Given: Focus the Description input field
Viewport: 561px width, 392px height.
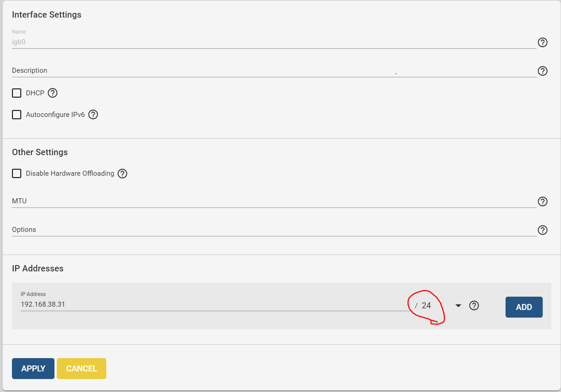Looking at the screenshot, I should tap(274, 70).
